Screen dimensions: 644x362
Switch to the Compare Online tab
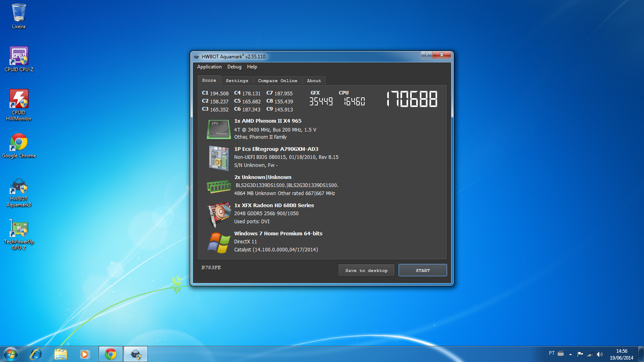(x=278, y=81)
